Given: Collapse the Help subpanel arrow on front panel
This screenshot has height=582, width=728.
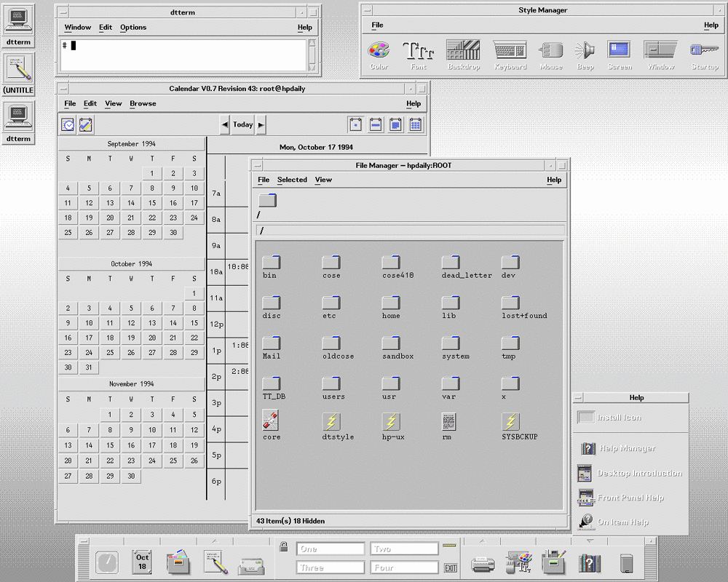Looking at the screenshot, I should [x=590, y=541].
